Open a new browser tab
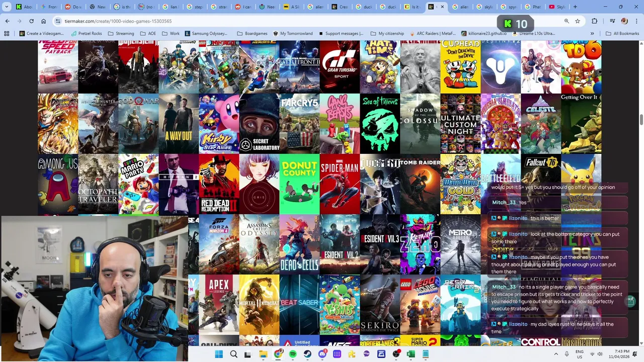644x362 pixels. click(x=575, y=7)
